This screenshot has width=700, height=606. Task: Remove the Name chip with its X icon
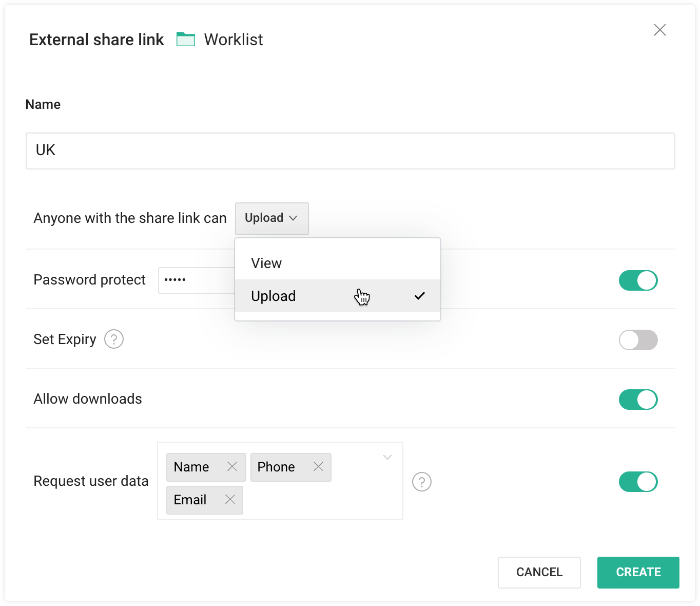[232, 467]
